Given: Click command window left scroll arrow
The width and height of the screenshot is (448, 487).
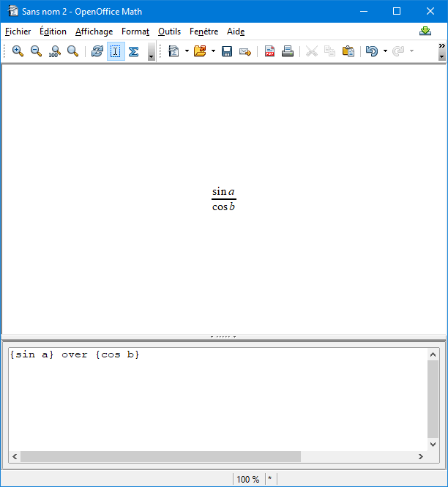Looking at the screenshot, I should (x=15, y=456).
